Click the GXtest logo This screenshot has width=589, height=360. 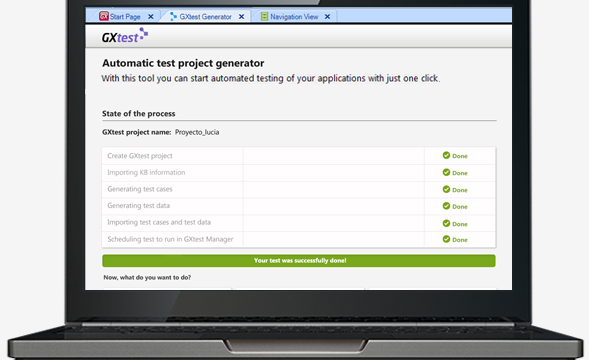coord(125,36)
